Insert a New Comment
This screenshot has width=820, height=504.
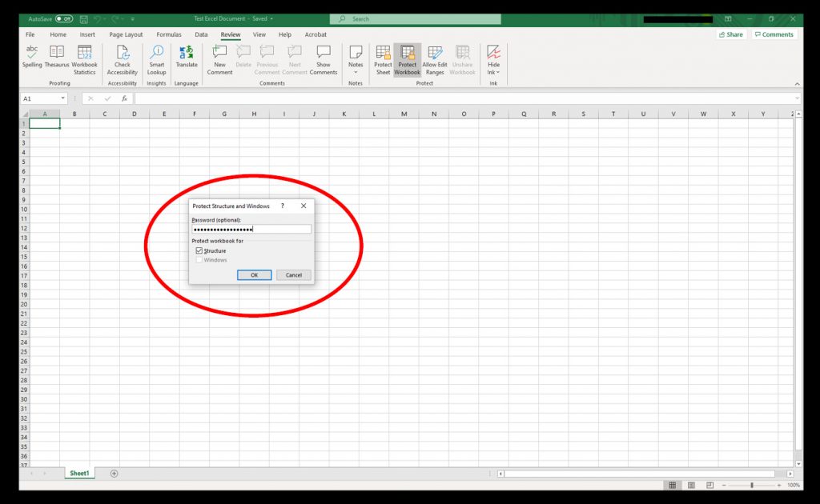[x=219, y=57]
